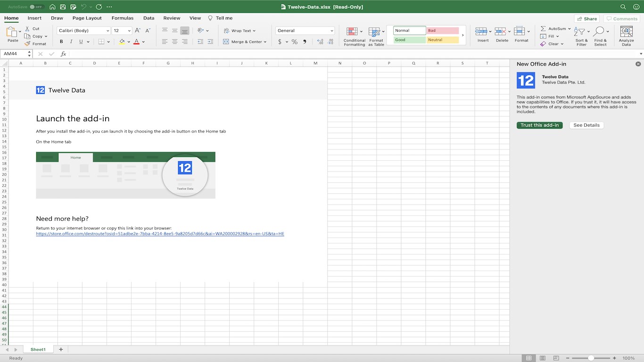Click the Sort & Filter icon

pos(579,32)
